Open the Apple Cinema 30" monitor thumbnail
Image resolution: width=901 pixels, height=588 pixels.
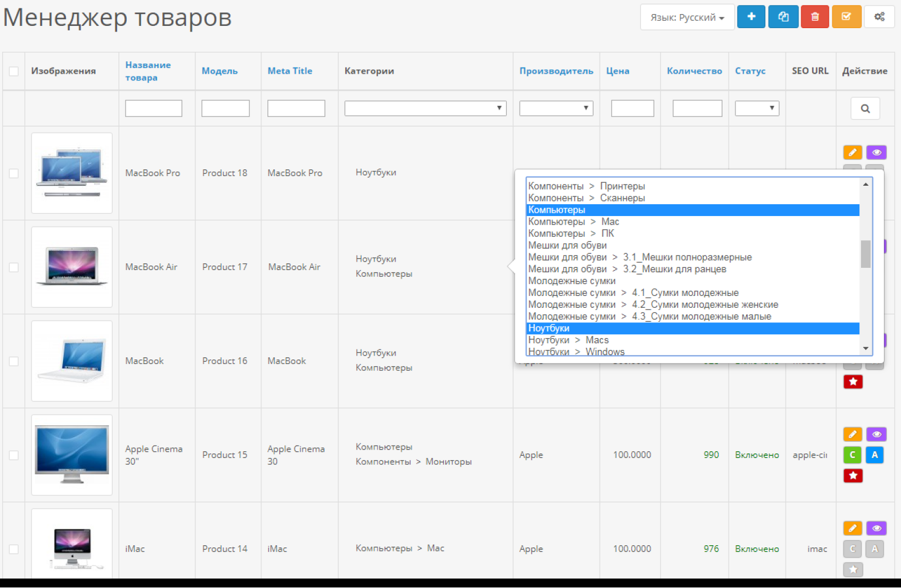click(x=72, y=455)
